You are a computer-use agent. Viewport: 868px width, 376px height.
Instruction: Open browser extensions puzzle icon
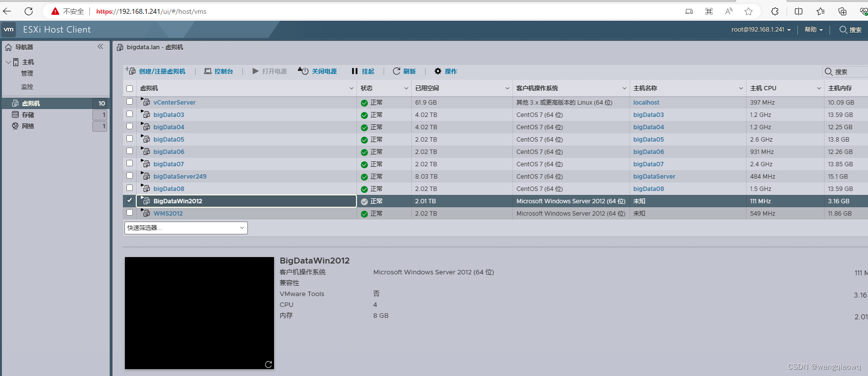[775, 11]
